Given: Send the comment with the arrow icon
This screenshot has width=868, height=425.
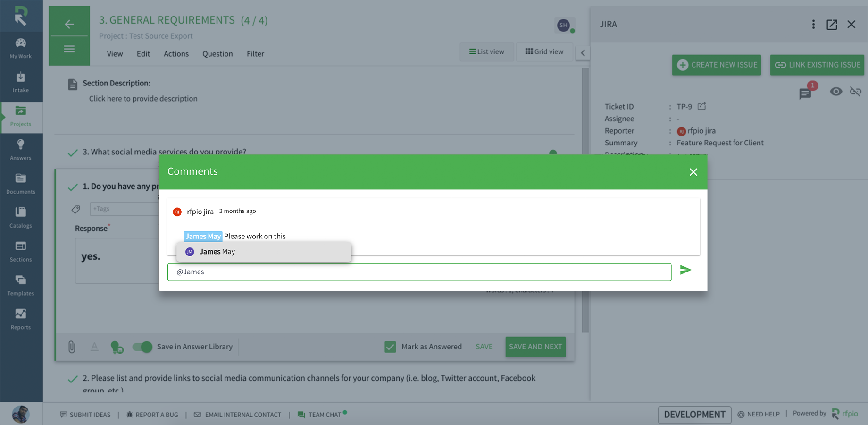Looking at the screenshot, I should coord(685,270).
